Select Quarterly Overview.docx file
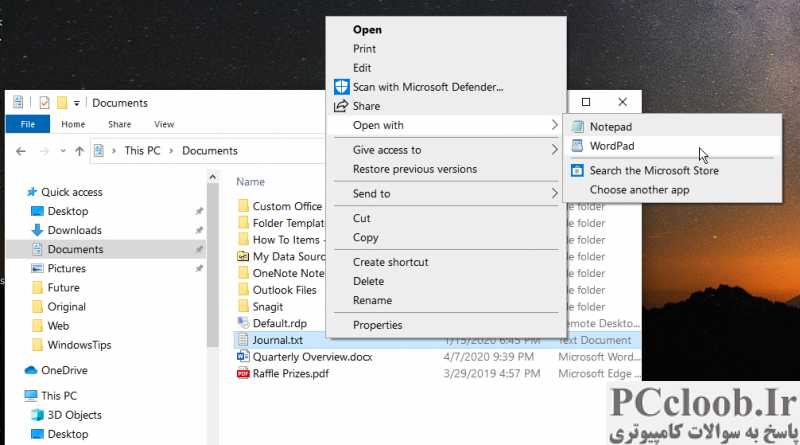Screen dimensions: 800x445 [312, 357]
